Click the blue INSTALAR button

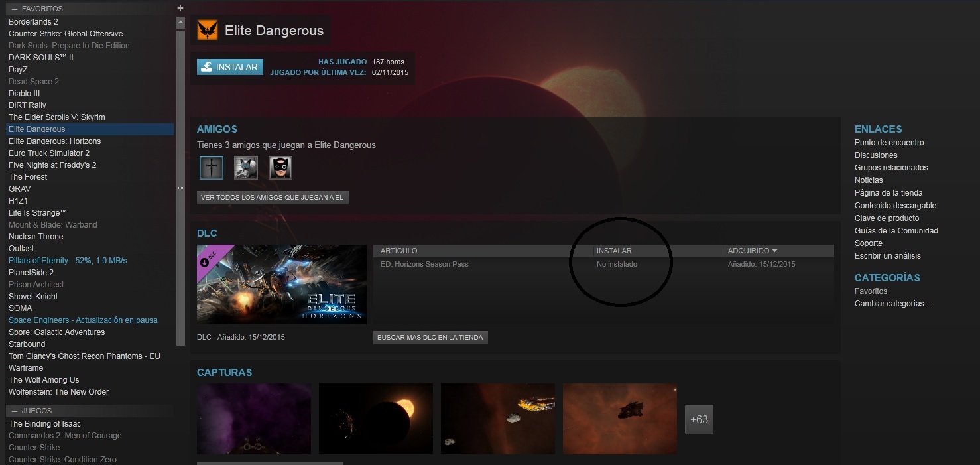[230, 67]
